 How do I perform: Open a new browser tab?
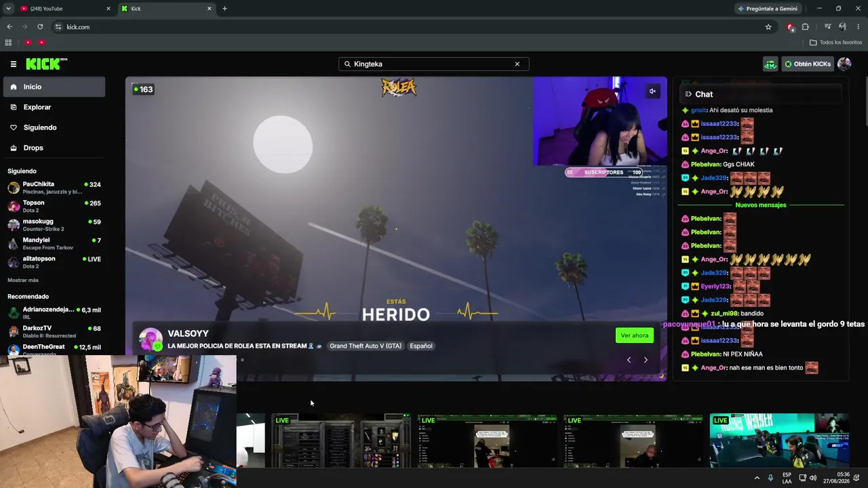(224, 8)
